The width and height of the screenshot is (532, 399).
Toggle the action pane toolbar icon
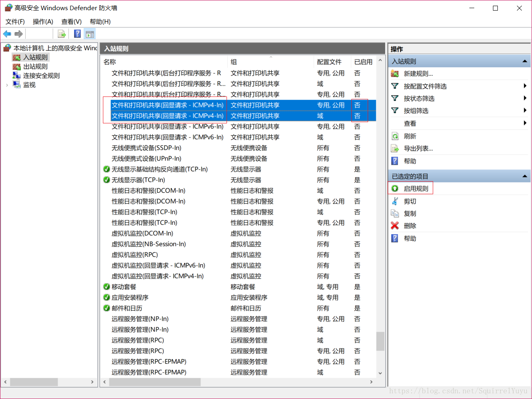coord(90,34)
